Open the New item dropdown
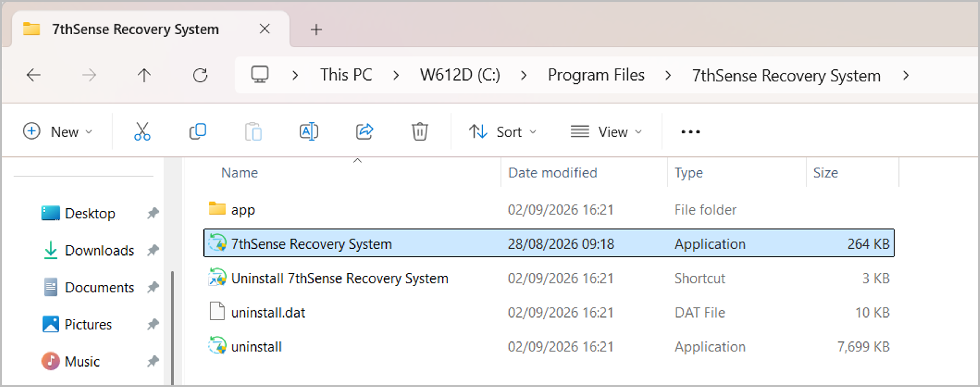Viewport: 980px width, 387px height. coord(58,132)
